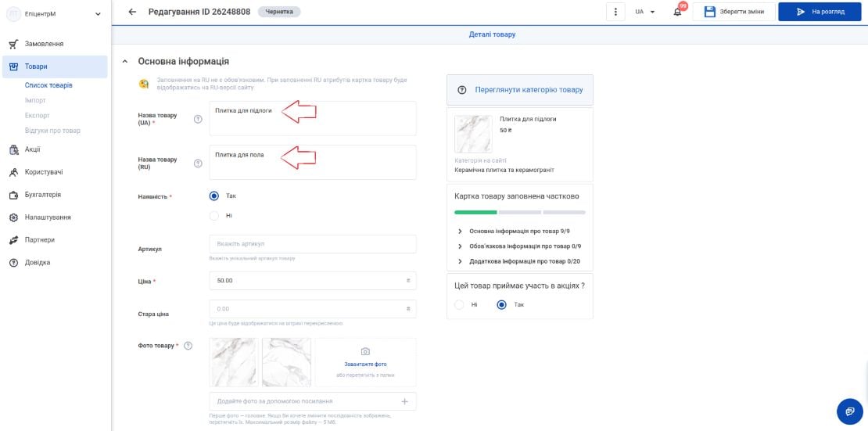868x431 pixels.
Task: Click the Зберегти зміни button
Action: (733, 12)
